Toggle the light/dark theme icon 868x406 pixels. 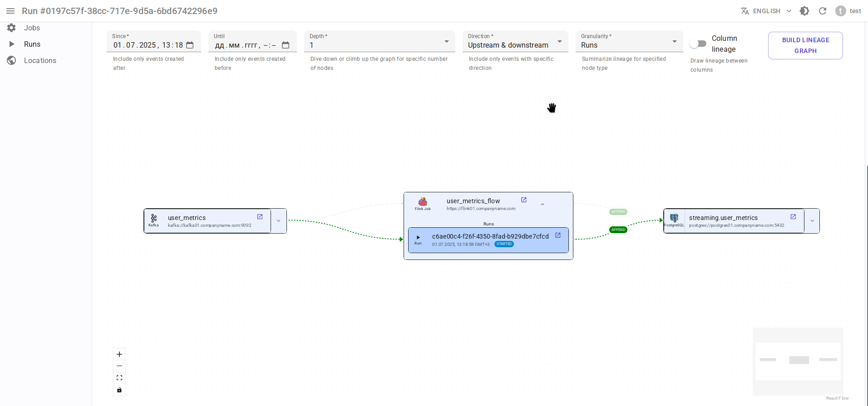click(x=804, y=11)
